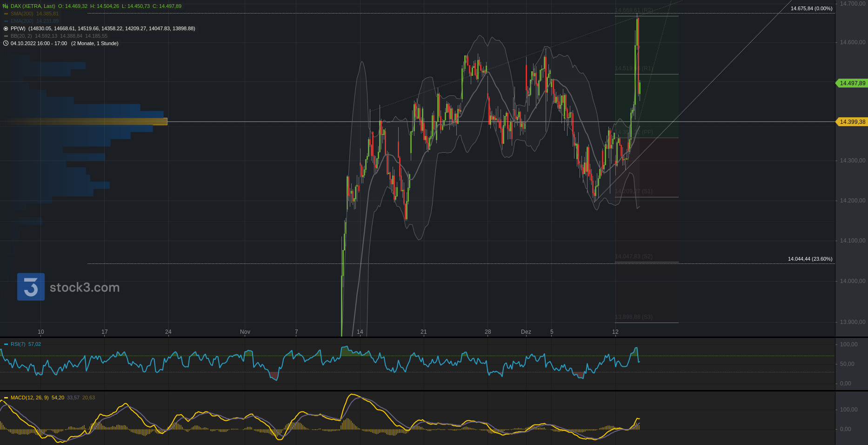The image size is (868, 445).
Task: Click the SMA(200) legend color marker
Action: pos(6,13)
